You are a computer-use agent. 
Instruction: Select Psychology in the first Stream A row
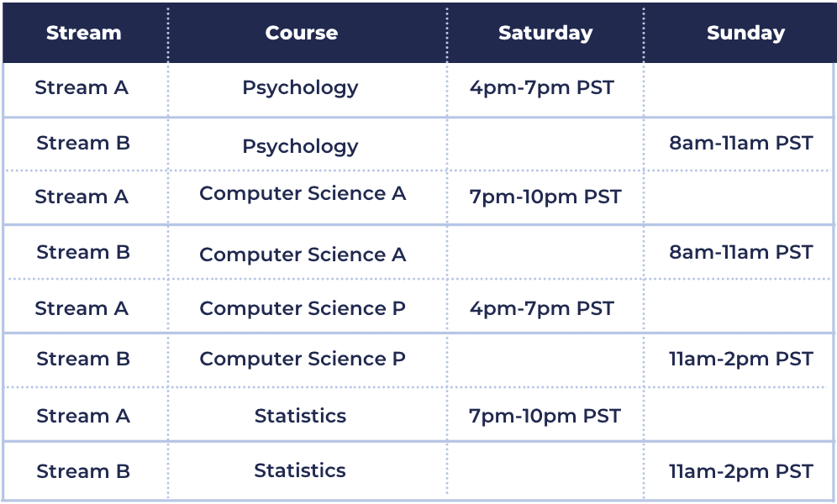tap(300, 88)
